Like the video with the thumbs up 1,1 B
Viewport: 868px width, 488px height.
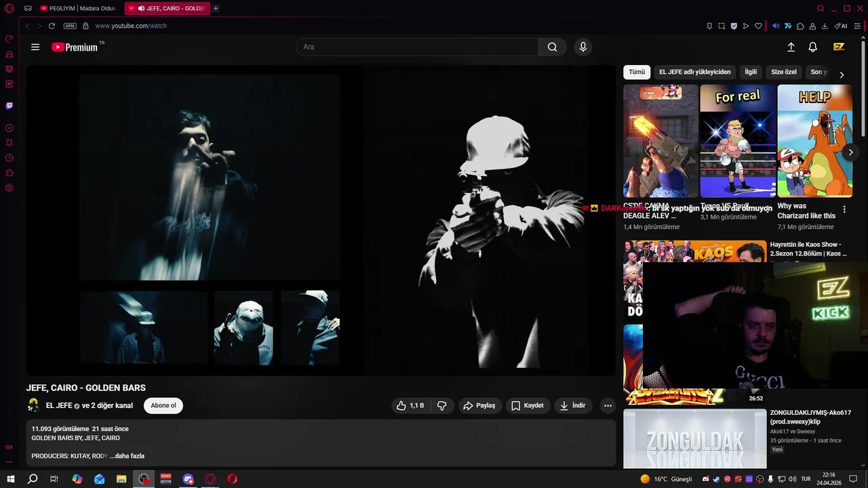pos(410,405)
